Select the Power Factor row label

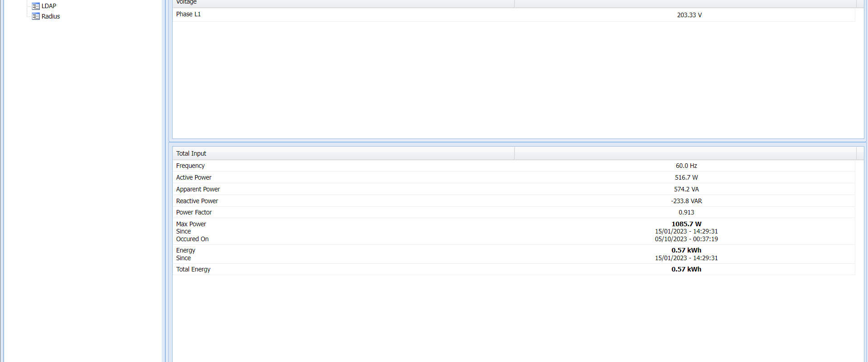[x=194, y=212]
